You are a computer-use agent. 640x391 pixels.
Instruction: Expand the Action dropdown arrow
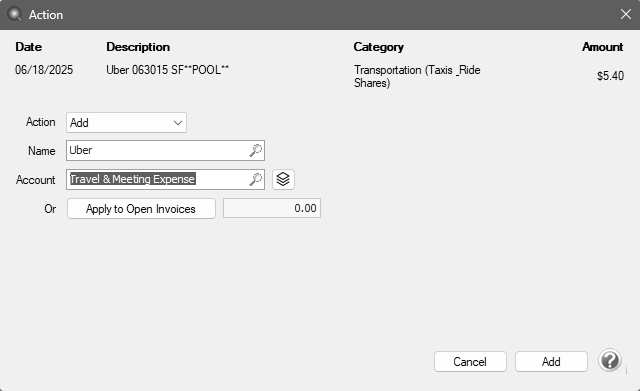pyautogui.click(x=178, y=123)
